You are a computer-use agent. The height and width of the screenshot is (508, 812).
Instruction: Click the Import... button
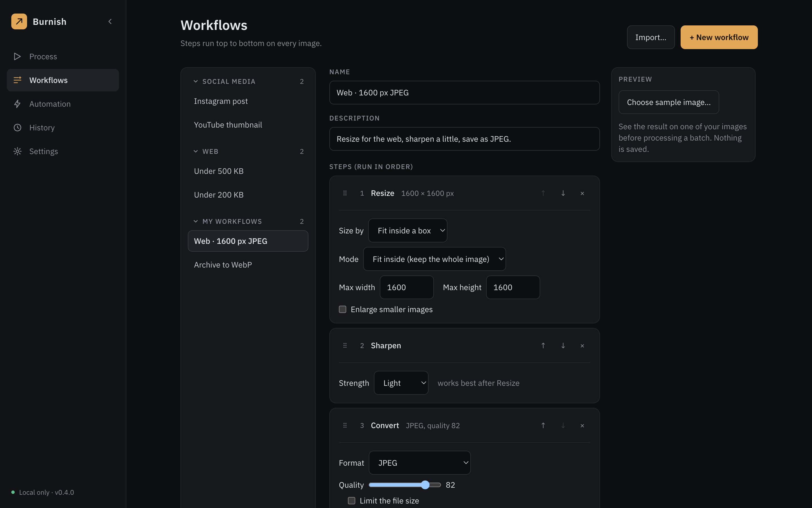pos(651,37)
